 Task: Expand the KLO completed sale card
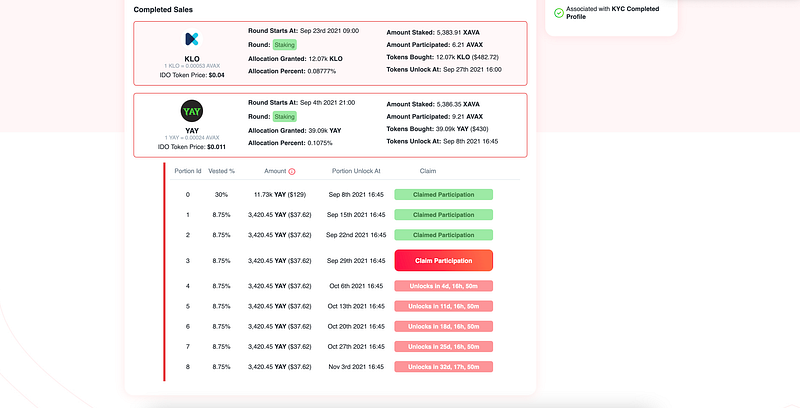(x=330, y=53)
